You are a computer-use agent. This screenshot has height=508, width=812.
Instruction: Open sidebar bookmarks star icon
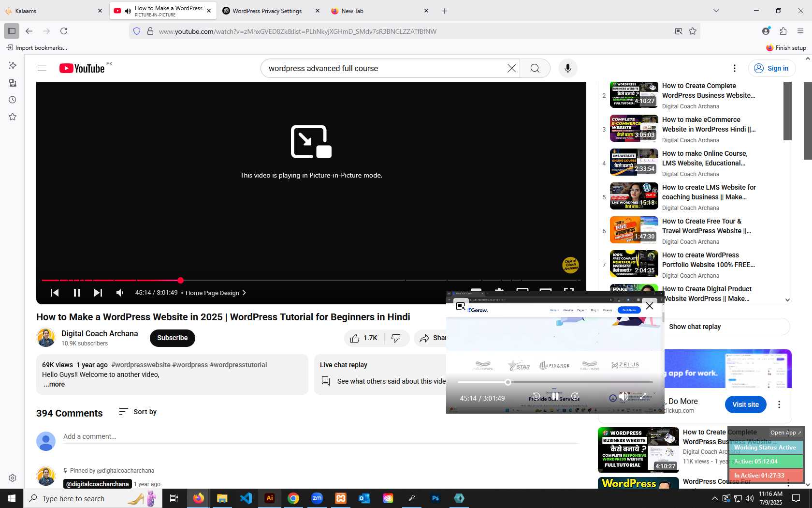pyautogui.click(x=13, y=117)
